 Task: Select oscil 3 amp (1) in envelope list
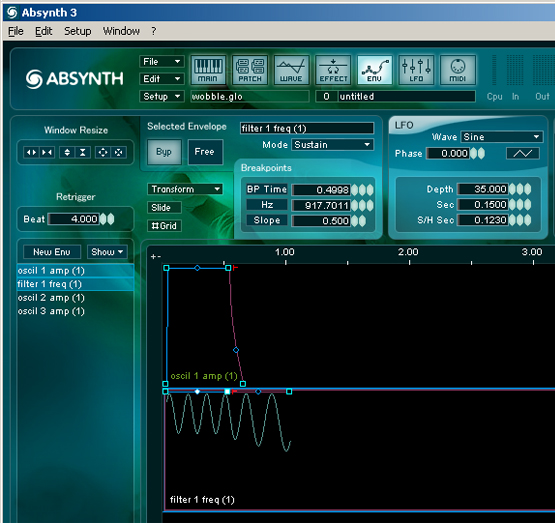(x=75, y=311)
